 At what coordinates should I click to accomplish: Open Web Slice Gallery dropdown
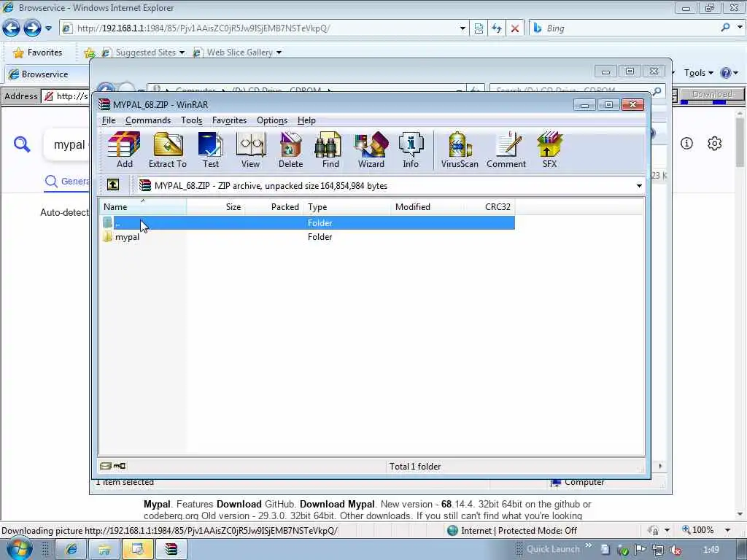pyautogui.click(x=279, y=52)
